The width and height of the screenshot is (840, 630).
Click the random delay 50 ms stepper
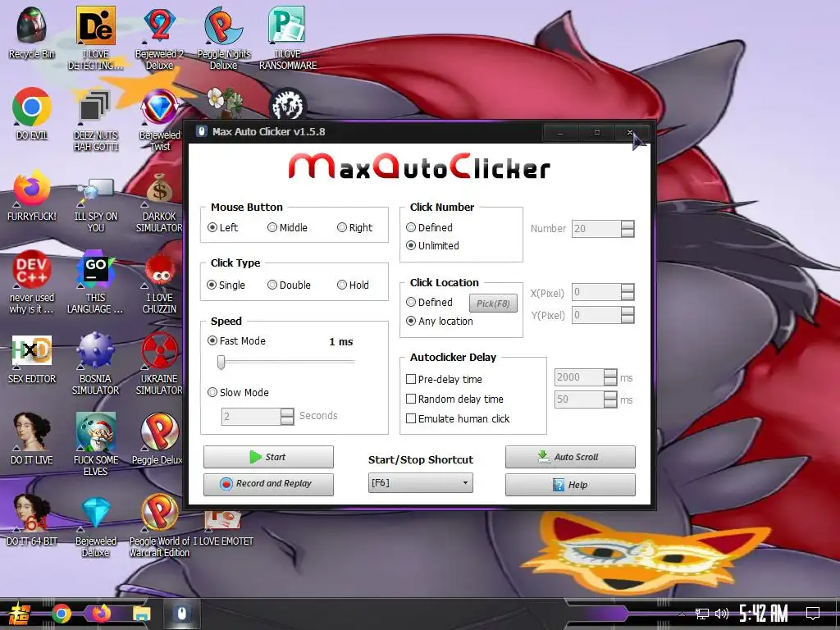610,399
